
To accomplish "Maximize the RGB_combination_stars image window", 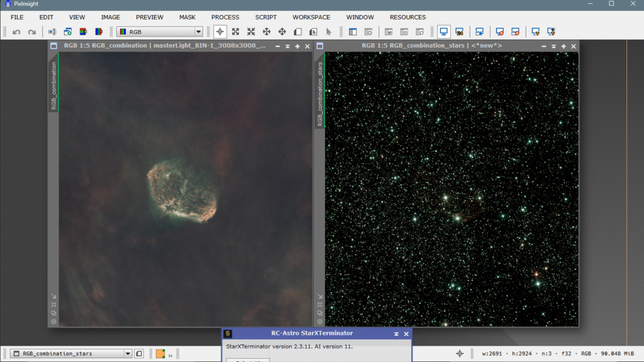I will 563,47.
